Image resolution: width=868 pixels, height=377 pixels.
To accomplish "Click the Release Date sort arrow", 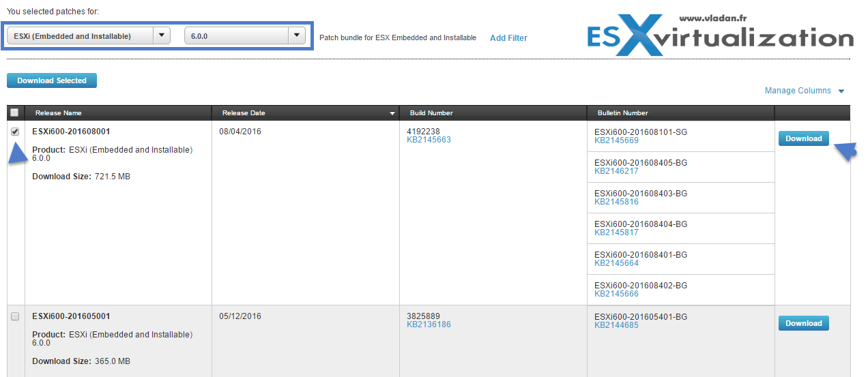I will click(392, 113).
